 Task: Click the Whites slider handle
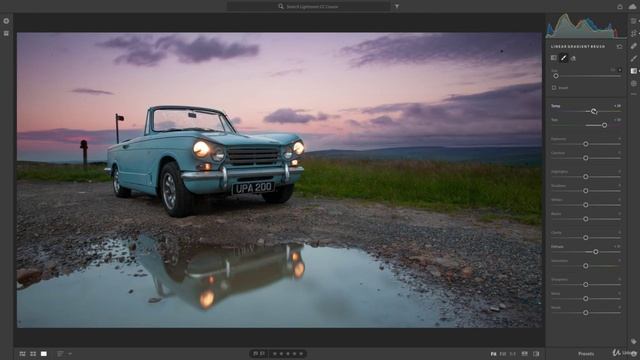[586, 205]
